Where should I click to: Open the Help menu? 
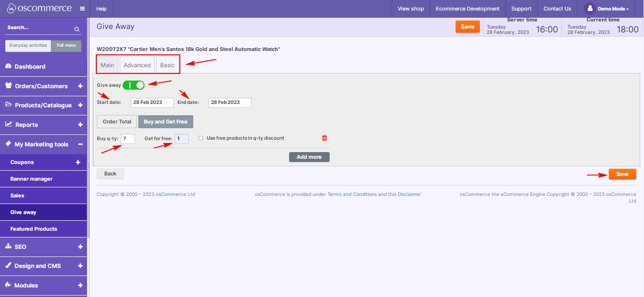[101, 9]
